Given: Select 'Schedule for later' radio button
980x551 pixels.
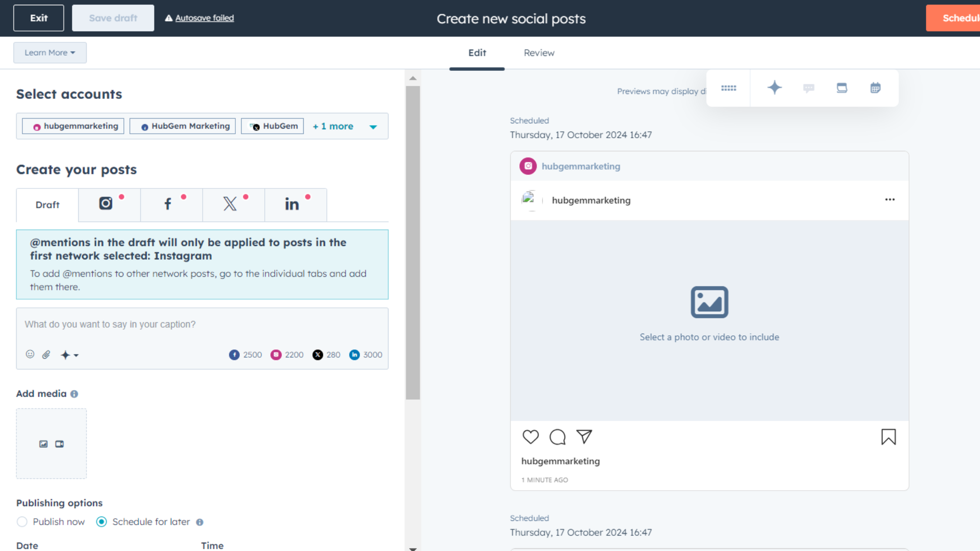Looking at the screenshot, I should (101, 521).
